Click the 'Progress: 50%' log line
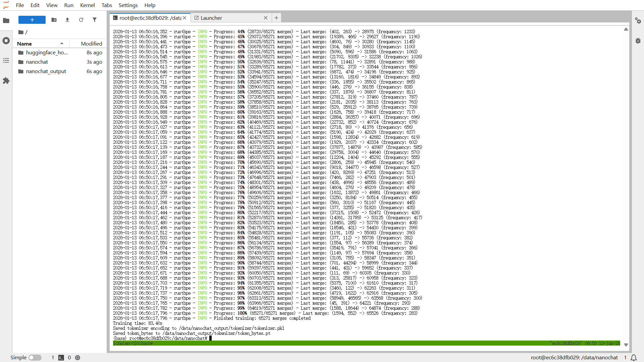The image size is (644, 362). (x=264, y=62)
